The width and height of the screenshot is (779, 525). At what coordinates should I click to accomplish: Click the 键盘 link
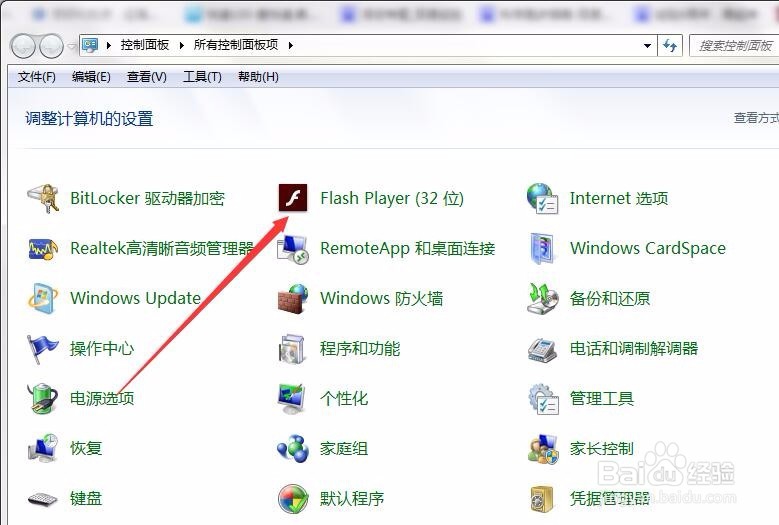[86, 498]
